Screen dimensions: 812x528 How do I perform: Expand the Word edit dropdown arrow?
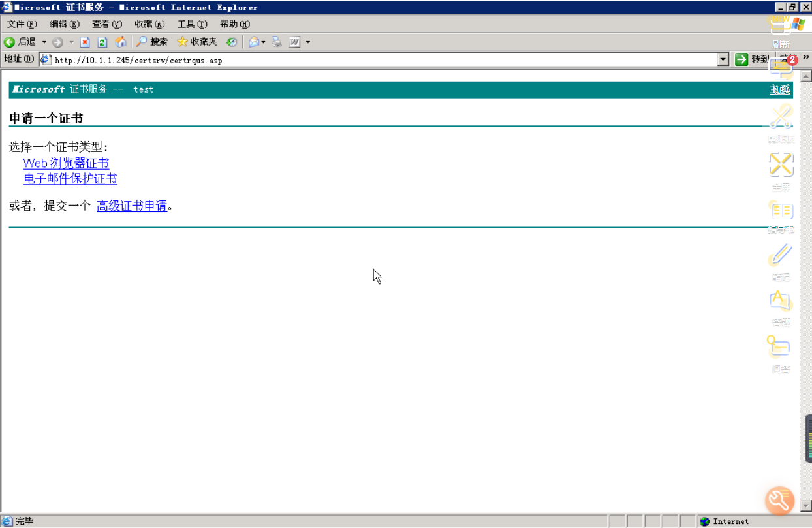point(308,42)
